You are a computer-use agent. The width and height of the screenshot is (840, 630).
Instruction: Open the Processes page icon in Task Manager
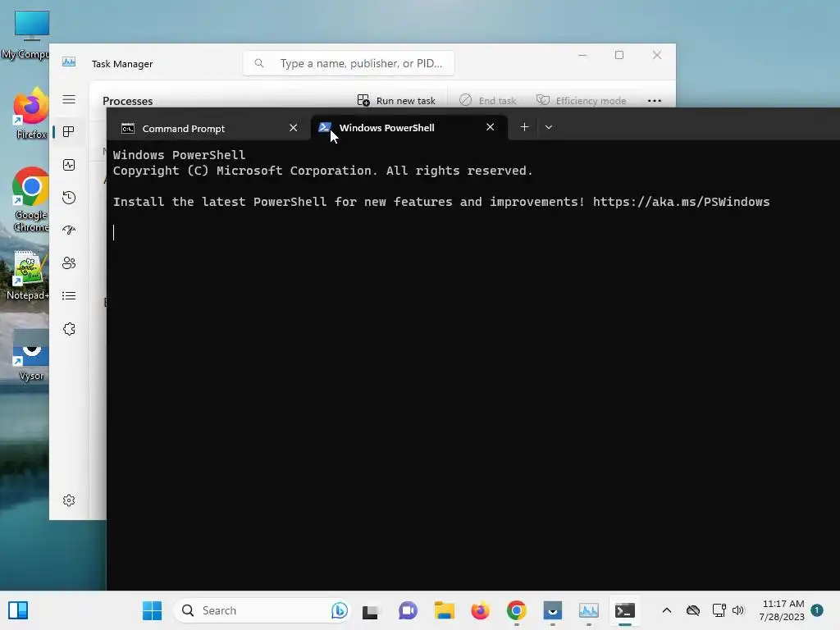pos(69,132)
